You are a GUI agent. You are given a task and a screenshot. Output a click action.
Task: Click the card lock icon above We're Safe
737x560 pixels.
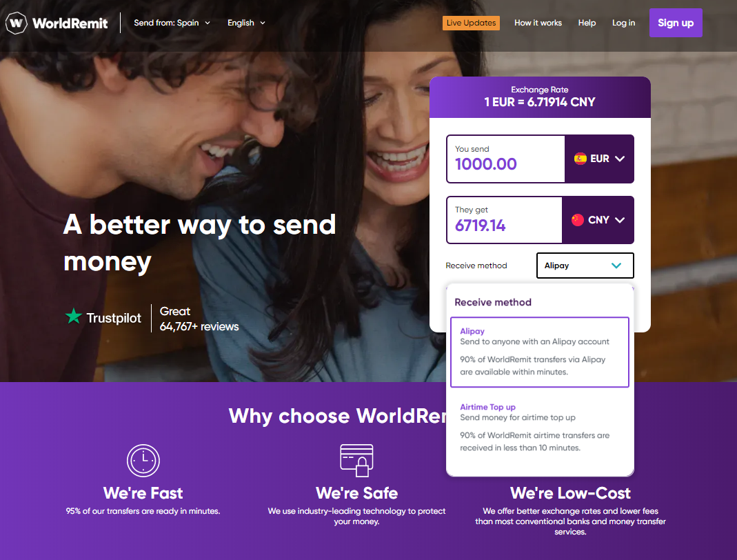(x=356, y=460)
